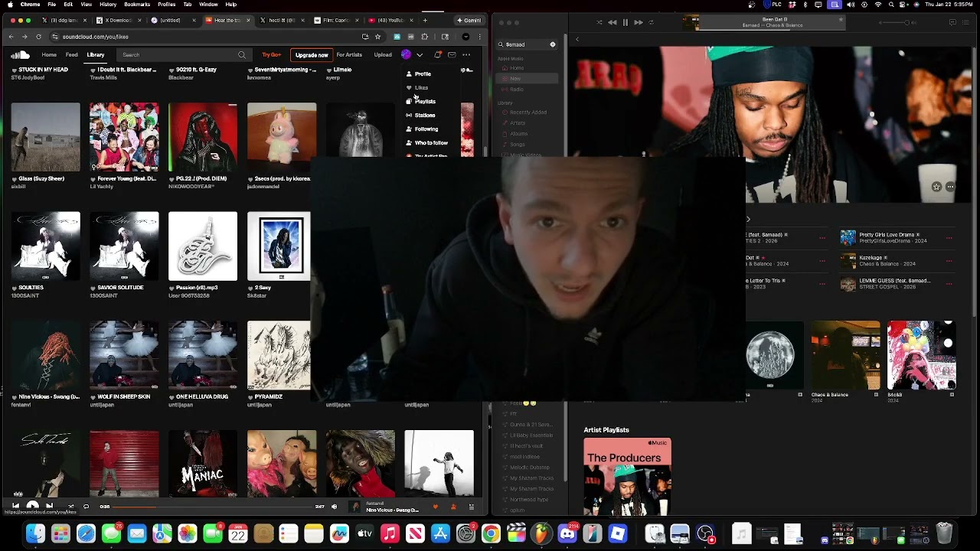Unlike the playing track with the heart icon
Viewport: 980px width, 551px height.
(436, 507)
